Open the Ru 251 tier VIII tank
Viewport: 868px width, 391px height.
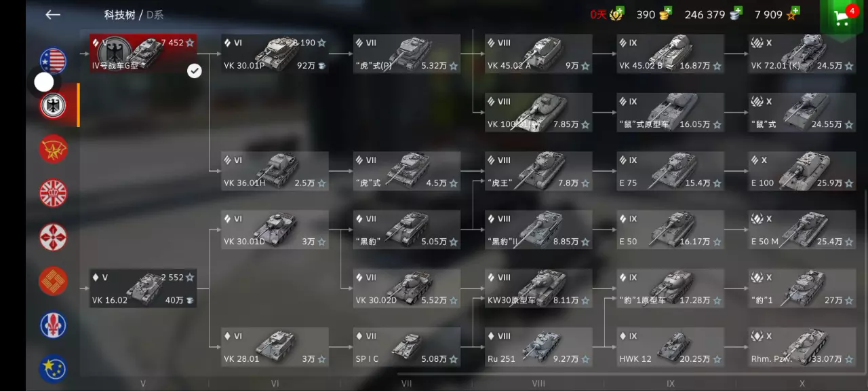tap(538, 347)
